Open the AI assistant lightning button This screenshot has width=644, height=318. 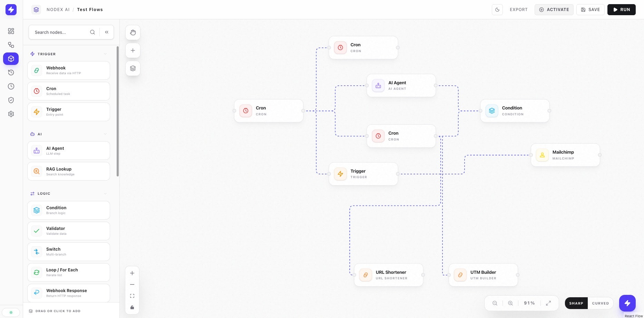tap(627, 303)
